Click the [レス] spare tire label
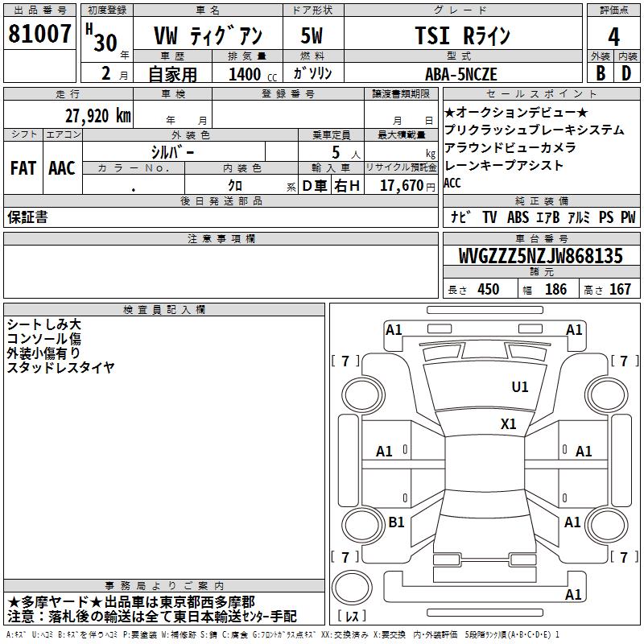 click(x=352, y=616)
